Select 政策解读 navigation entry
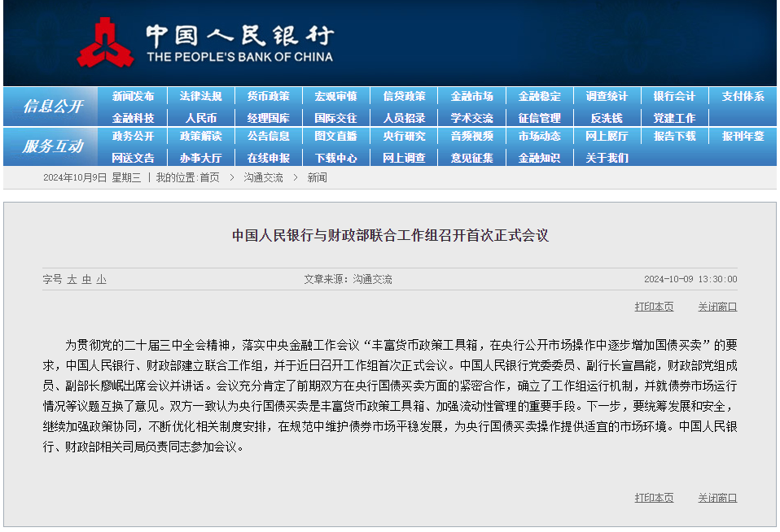The width and height of the screenshot is (780, 532). click(x=200, y=136)
